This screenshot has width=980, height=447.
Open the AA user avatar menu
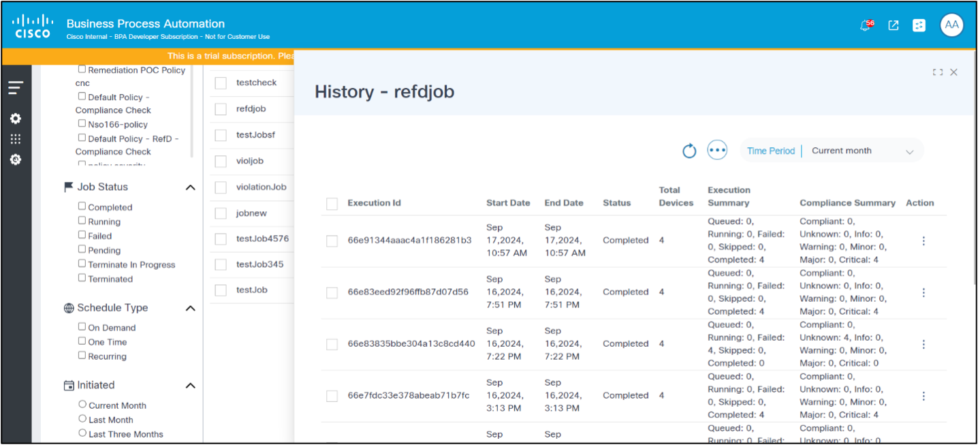coord(952,25)
